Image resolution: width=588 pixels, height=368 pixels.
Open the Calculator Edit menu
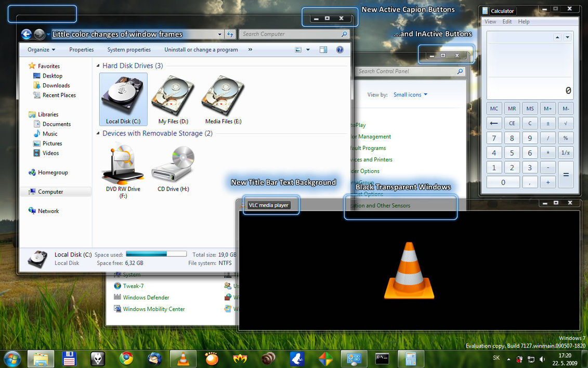coord(507,21)
